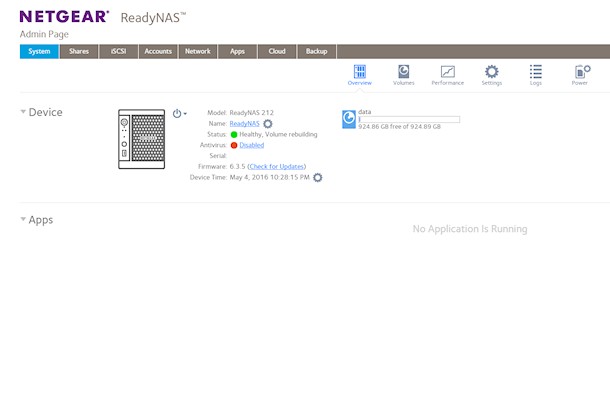Click the Disabled antivirus link
The height and width of the screenshot is (406, 610).
[251, 145]
